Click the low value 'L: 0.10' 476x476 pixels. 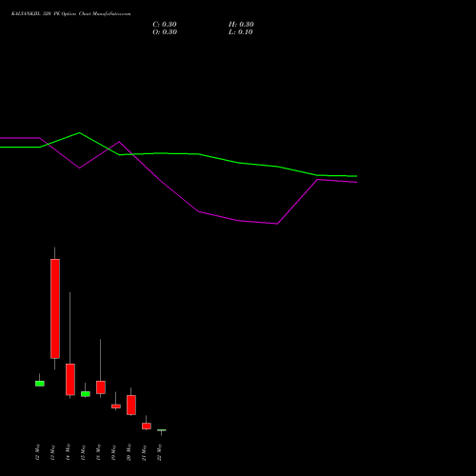tap(241, 32)
